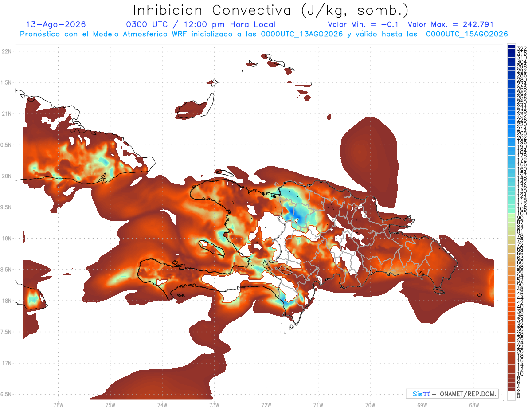This screenshot has height=411, width=532.
Task: Click the '20N' latitude label
Action: pos(7,176)
